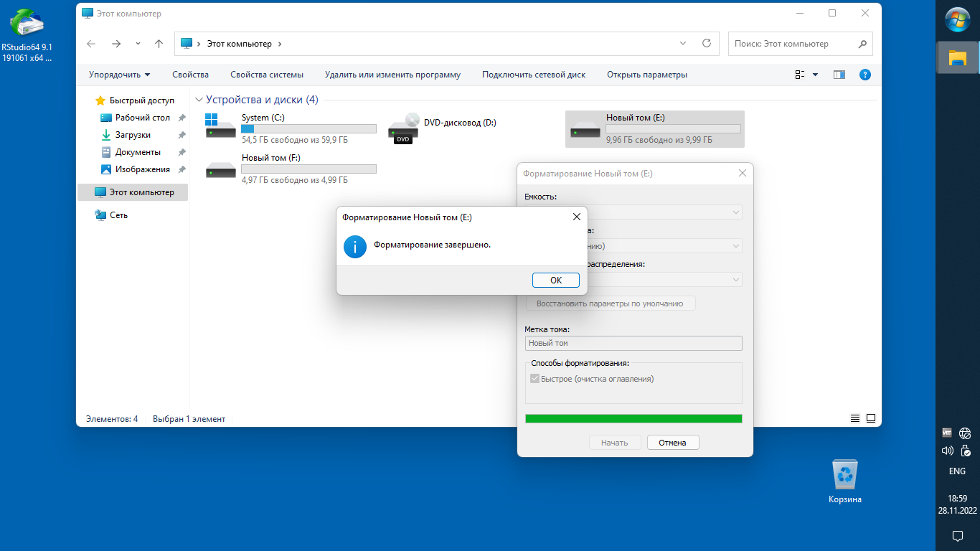The height and width of the screenshot is (551, 980).
Task: Collapse the Устройства и диски group
Action: [199, 100]
